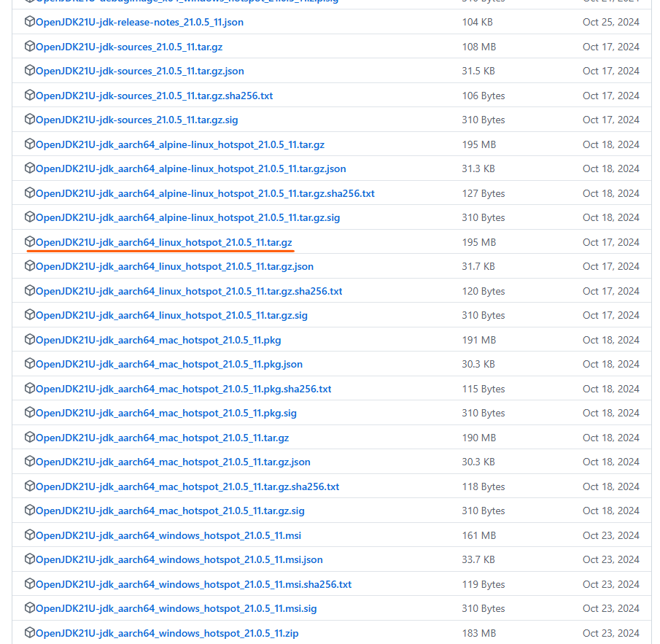660x644 pixels.
Task: Open aarch64_mac_hotspot pkg.sha256.txt link
Action: click(x=184, y=389)
